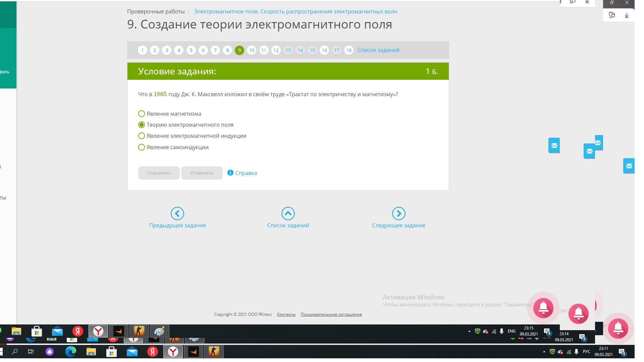Click the next task arrow icon
Viewport: 644px width, 362px height.
click(398, 214)
